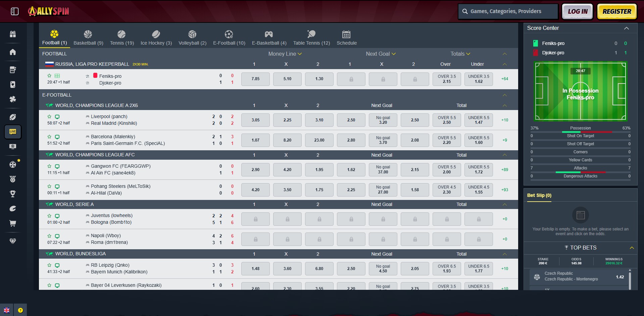Pick No goal 37.00 for Gangwon match
This screenshot has width=644, height=316.
pos(383,170)
